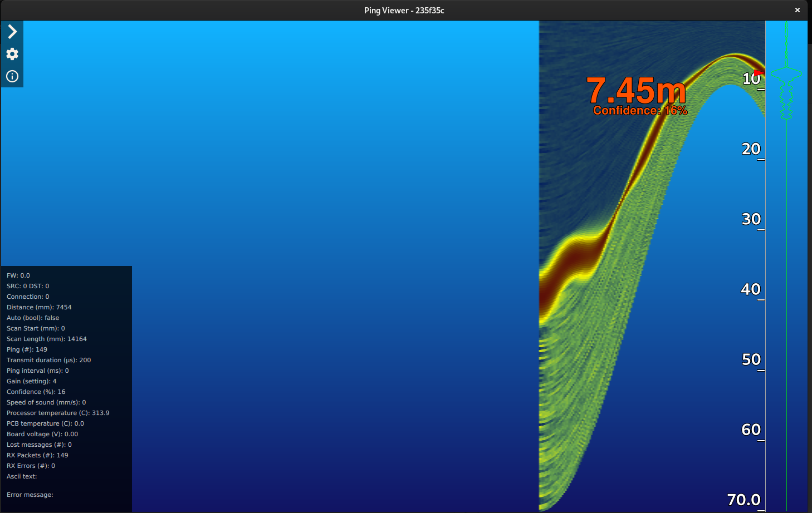
Task: Expand the main menu with the chevron arrow
Action: click(x=12, y=32)
